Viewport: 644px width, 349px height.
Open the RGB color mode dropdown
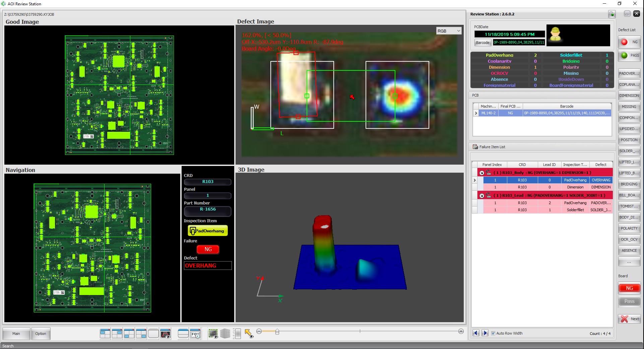pyautogui.click(x=449, y=31)
